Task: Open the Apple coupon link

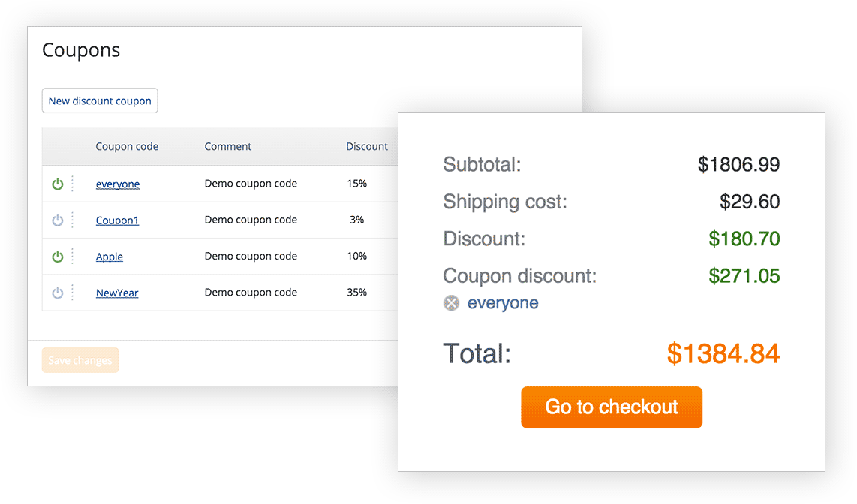Action: point(110,256)
